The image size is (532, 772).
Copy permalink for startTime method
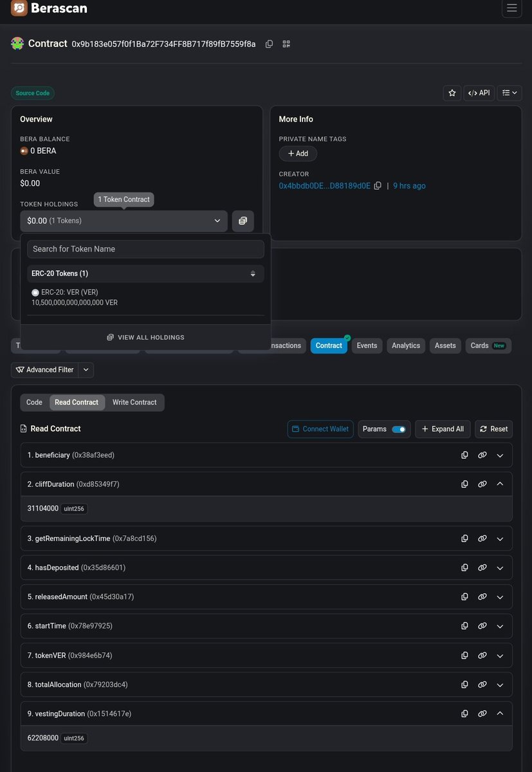pyautogui.click(x=482, y=626)
